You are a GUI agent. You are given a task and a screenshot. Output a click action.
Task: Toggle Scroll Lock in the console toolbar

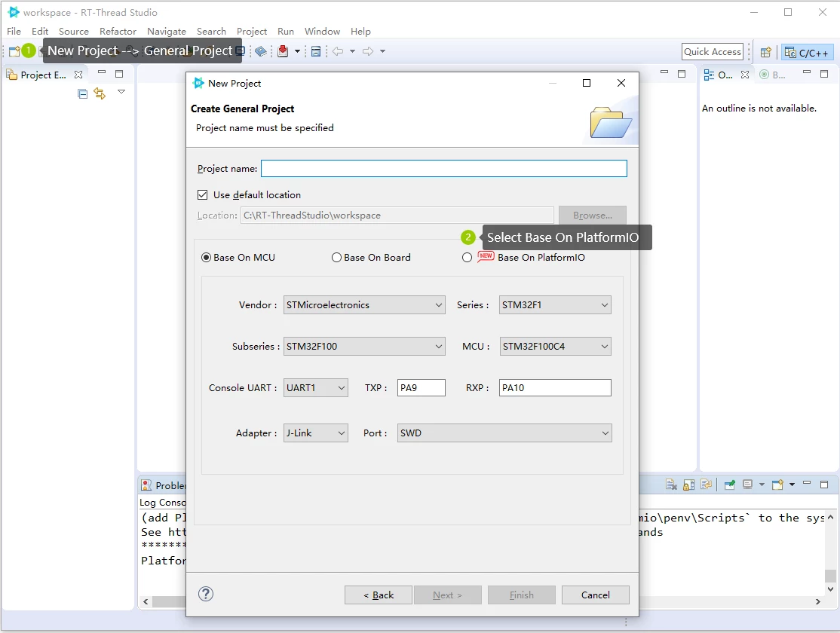tap(689, 485)
